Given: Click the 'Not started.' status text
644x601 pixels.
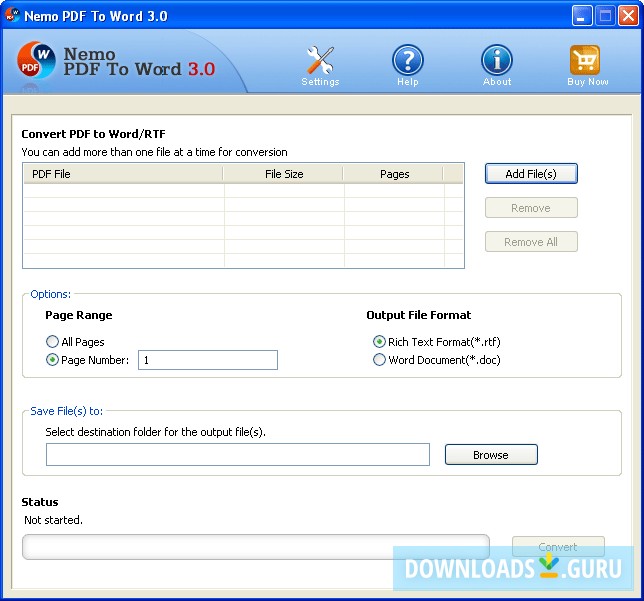Looking at the screenshot, I should (53, 520).
